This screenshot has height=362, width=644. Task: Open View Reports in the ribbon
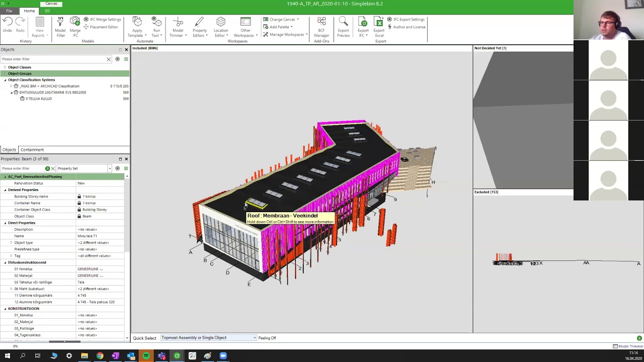tap(39, 27)
